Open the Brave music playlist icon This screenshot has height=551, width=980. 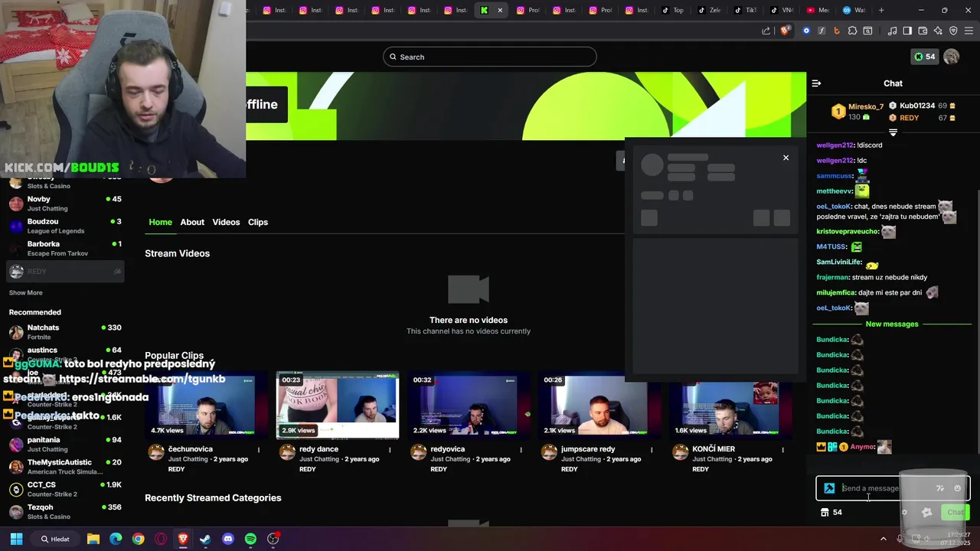(892, 31)
